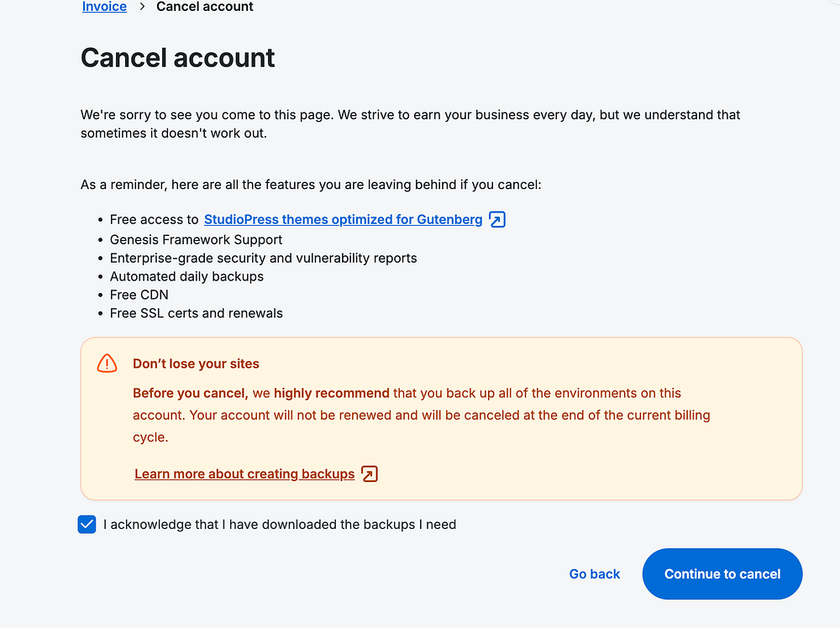Click the Cancel account page heading
Screen dimensions: 840x628
pyautogui.click(x=178, y=58)
